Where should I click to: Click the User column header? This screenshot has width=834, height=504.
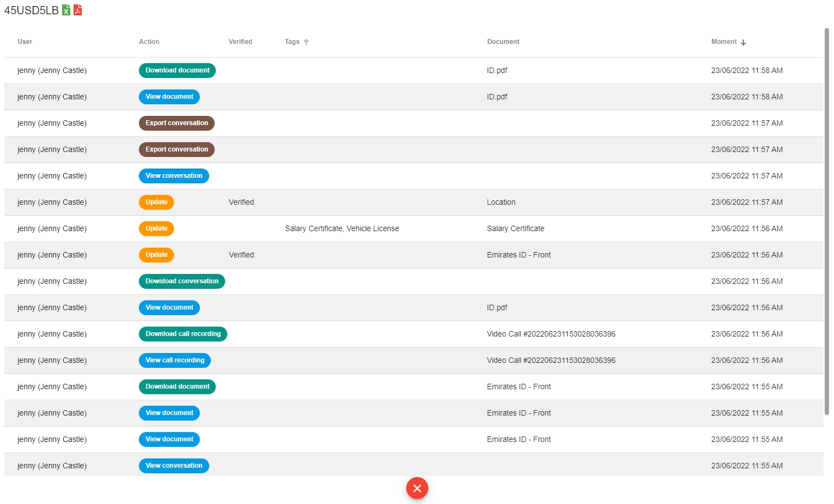coord(25,42)
